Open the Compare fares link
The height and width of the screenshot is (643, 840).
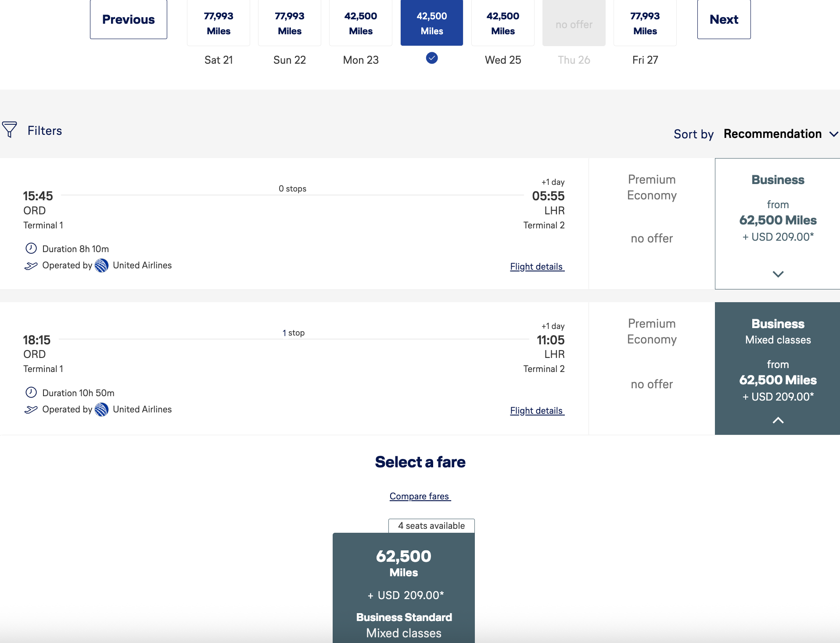(x=420, y=496)
